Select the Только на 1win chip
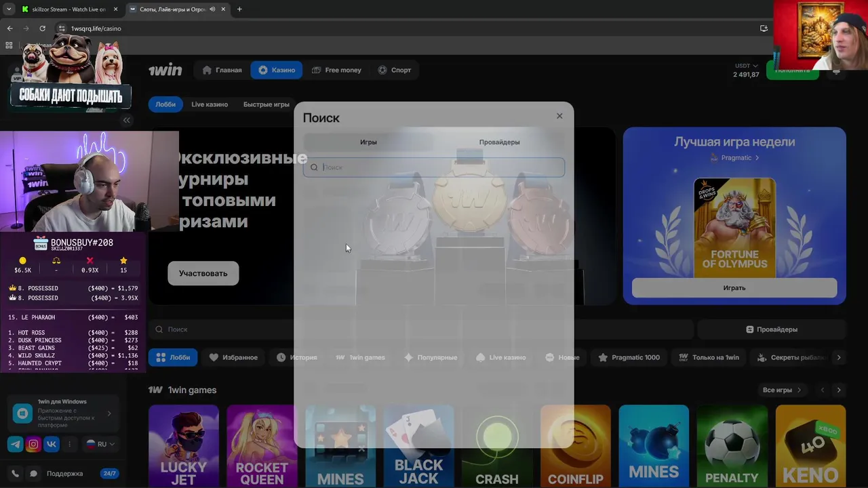This screenshot has height=488, width=868. click(x=709, y=357)
